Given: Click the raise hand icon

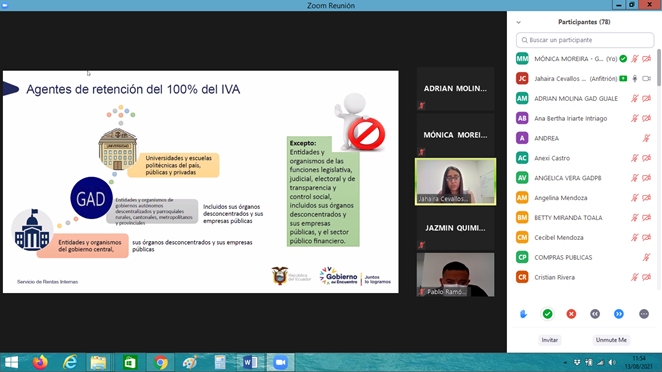Looking at the screenshot, I should (524, 314).
